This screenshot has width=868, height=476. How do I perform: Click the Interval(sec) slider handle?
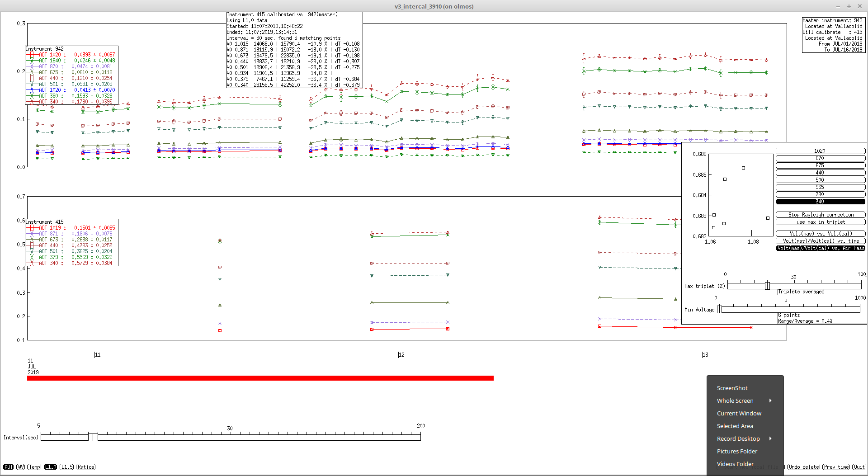coord(93,437)
